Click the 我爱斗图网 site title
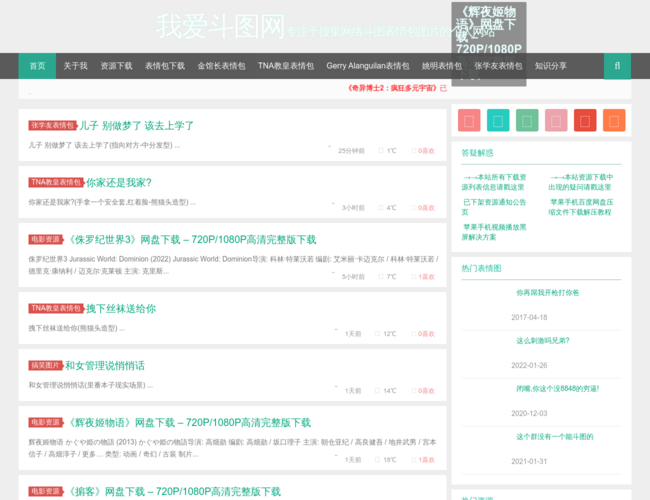650x500 pixels. (x=220, y=26)
